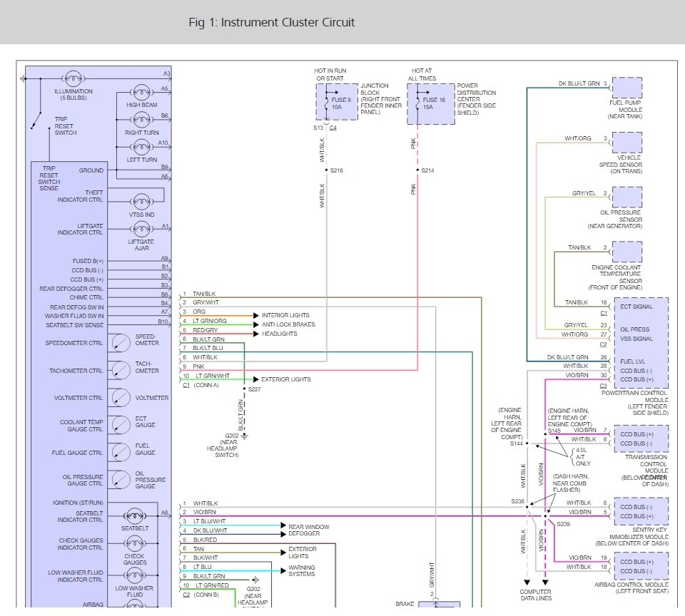Click the High Beam indicator bulb symbol
685x616 pixels.
click(x=141, y=92)
